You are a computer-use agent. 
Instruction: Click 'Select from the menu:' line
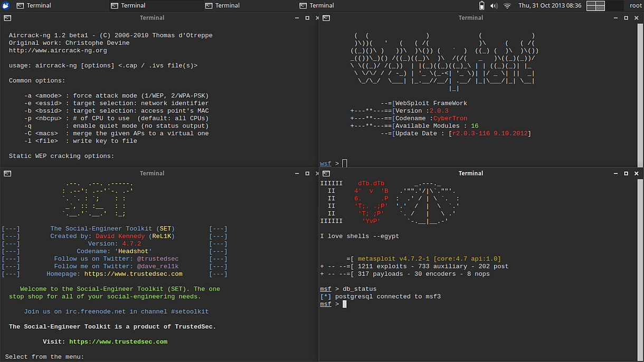(x=45, y=357)
